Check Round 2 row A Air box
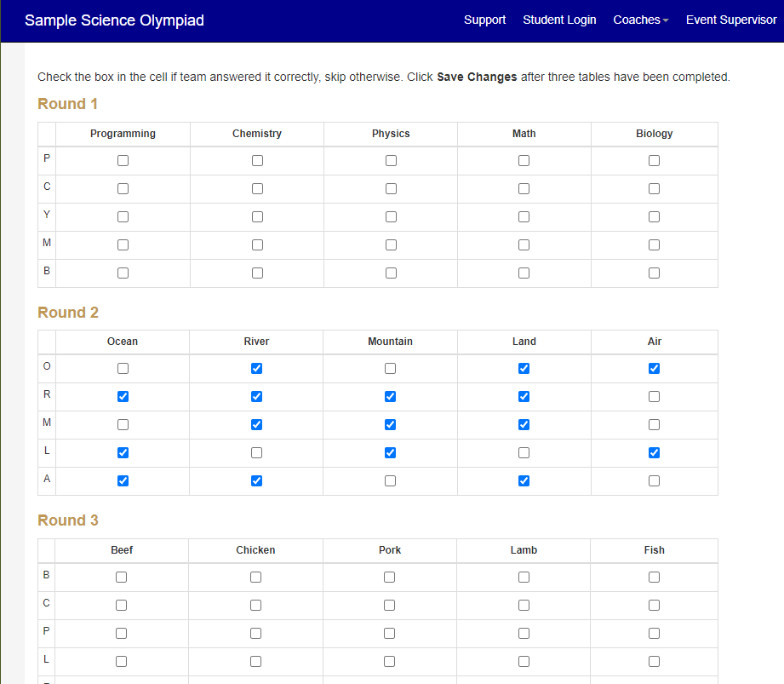784x684 pixels. 654,480
